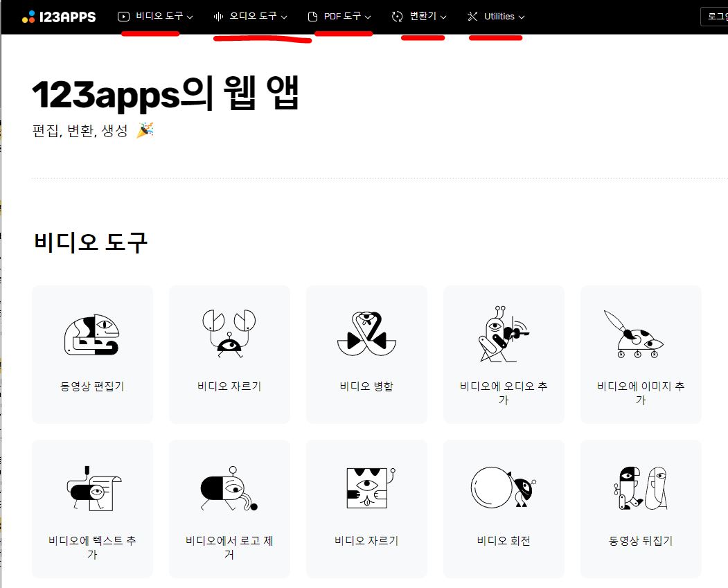Go to the 비디오에 이미지 추가 label
This screenshot has height=588, width=728.
(641, 393)
